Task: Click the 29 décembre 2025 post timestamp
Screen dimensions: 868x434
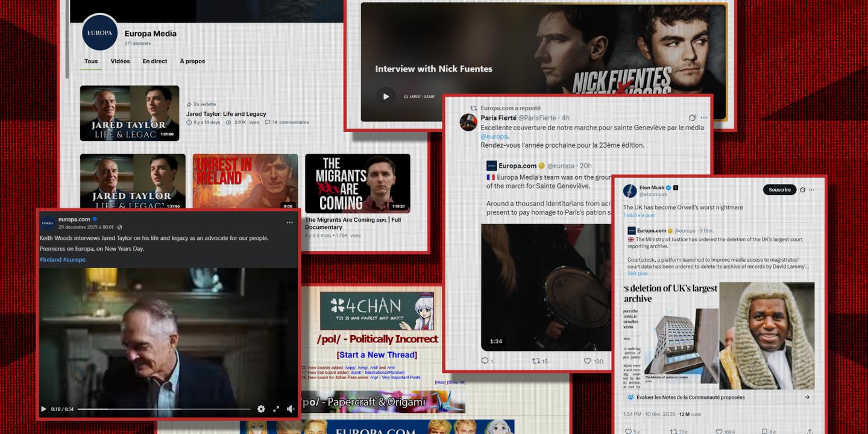Action: pos(86,227)
